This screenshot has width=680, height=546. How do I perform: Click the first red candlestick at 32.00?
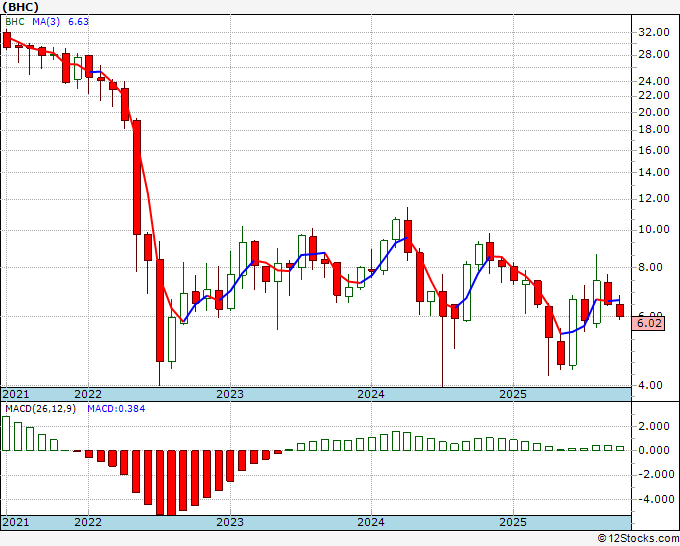click(x=7, y=39)
